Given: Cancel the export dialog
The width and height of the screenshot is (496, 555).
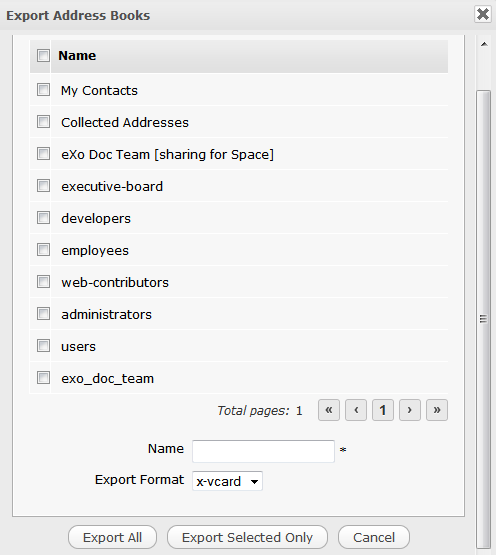Looking at the screenshot, I should 374,537.
